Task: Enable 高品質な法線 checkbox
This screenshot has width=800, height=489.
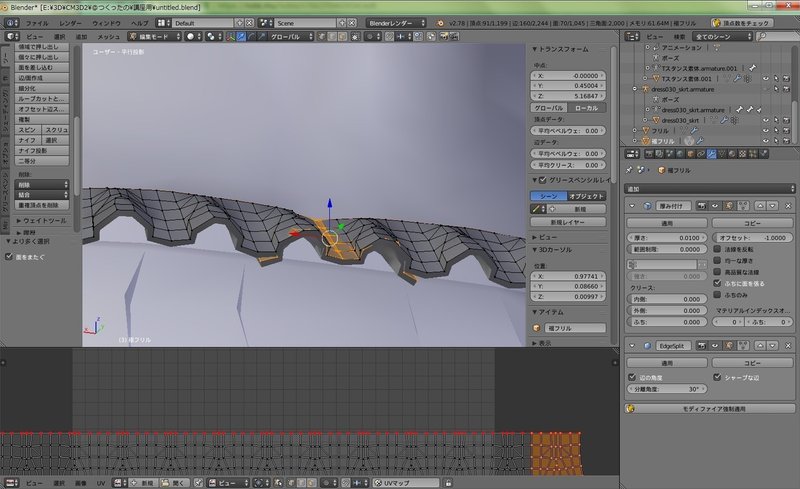Action: [x=717, y=272]
